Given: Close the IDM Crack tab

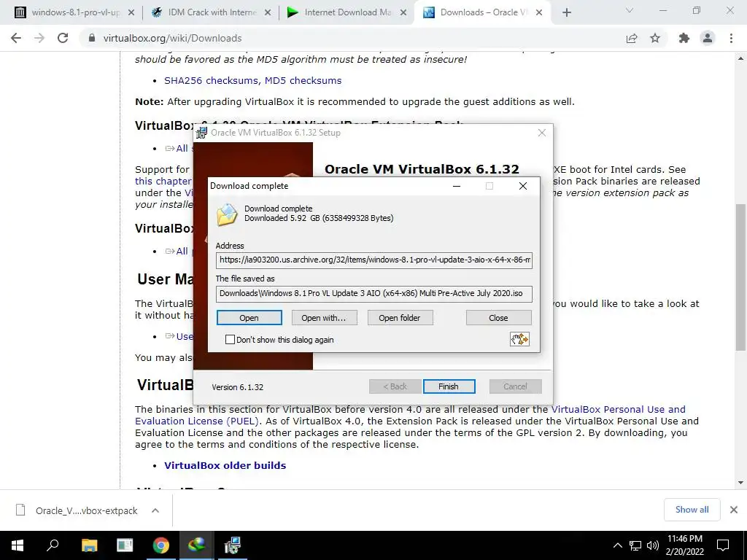Looking at the screenshot, I should 268,13.
